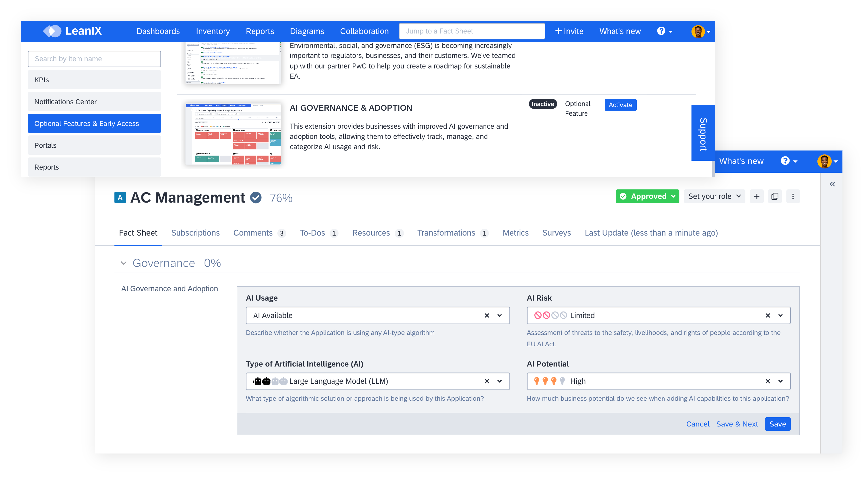
Task: Click the plus Invite button
Action: click(569, 31)
